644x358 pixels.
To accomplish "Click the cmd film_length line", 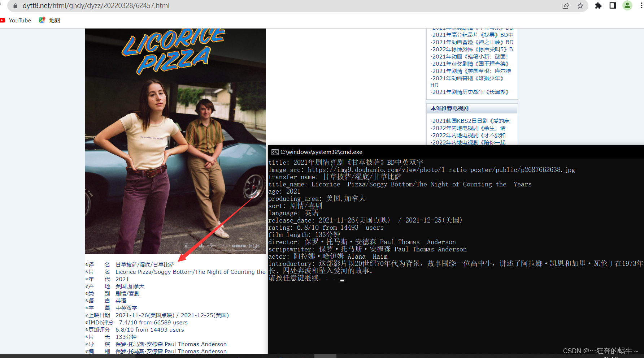I will point(304,235).
